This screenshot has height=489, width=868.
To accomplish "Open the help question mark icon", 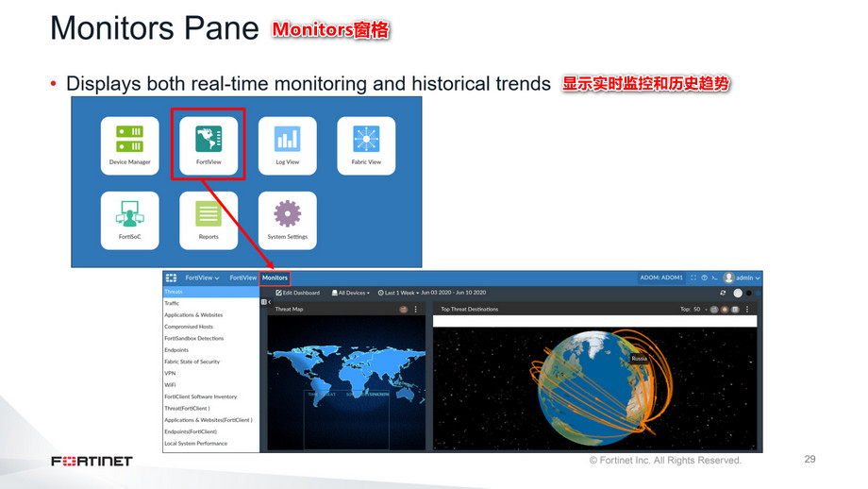I will [704, 278].
